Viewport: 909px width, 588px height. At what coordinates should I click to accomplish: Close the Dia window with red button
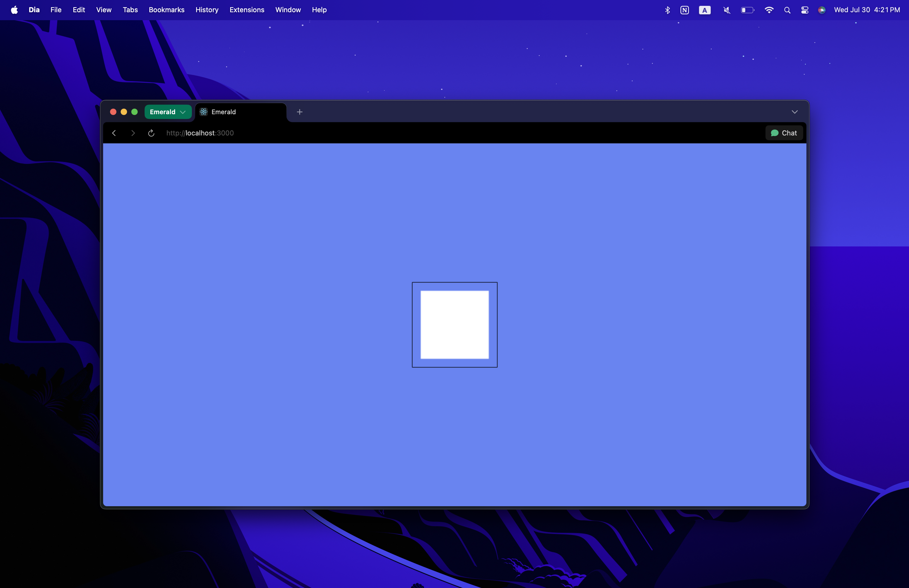coord(113,112)
